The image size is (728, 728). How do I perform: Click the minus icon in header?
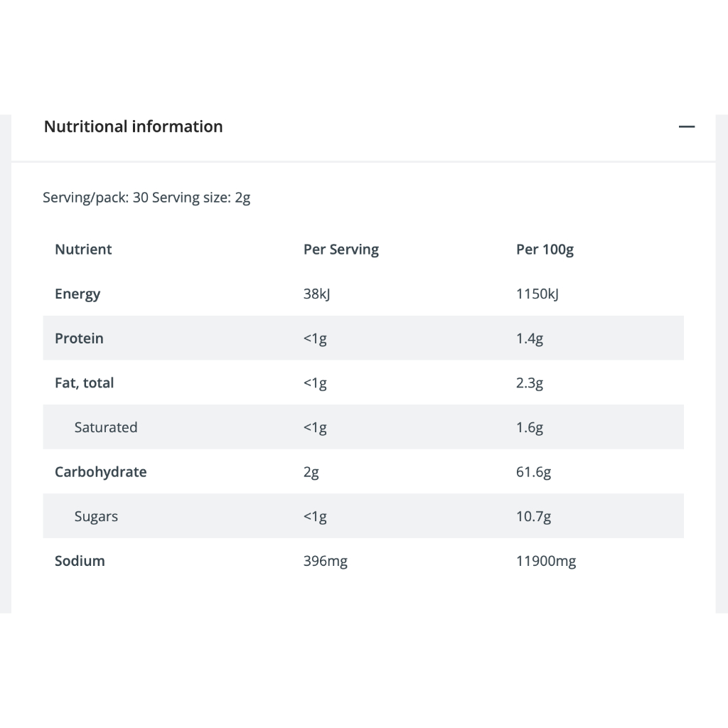[x=686, y=127]
